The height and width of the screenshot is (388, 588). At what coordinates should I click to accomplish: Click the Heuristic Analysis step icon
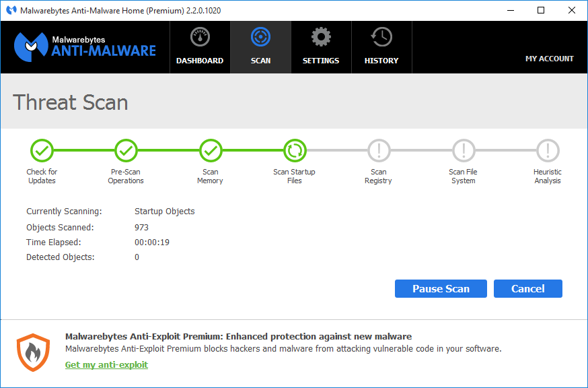coord(548,151)
